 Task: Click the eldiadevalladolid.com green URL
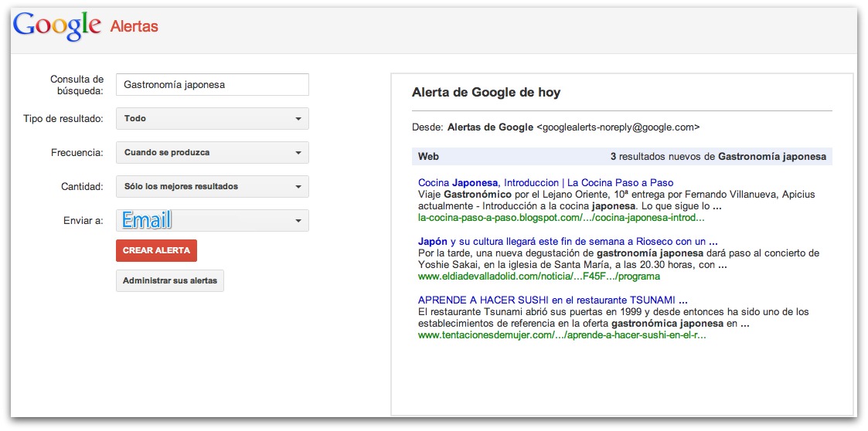point(539,276)
